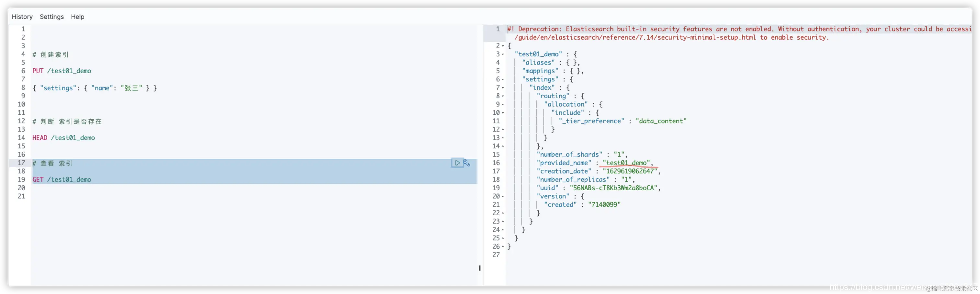
Task: Open the Help menu
Action: (77, 17)
